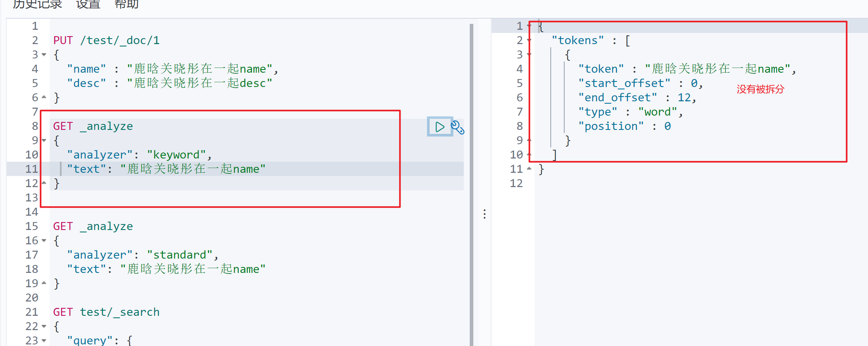Open the 设置 settings menu

pos(88,4)
